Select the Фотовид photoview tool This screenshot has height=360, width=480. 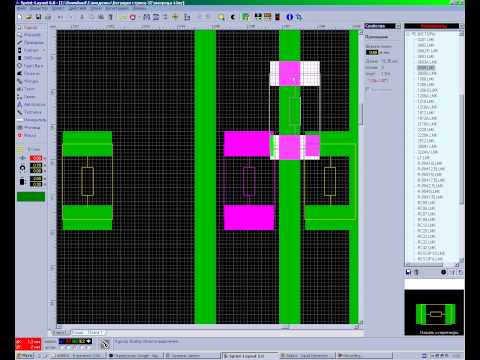[x=29, y=127]
